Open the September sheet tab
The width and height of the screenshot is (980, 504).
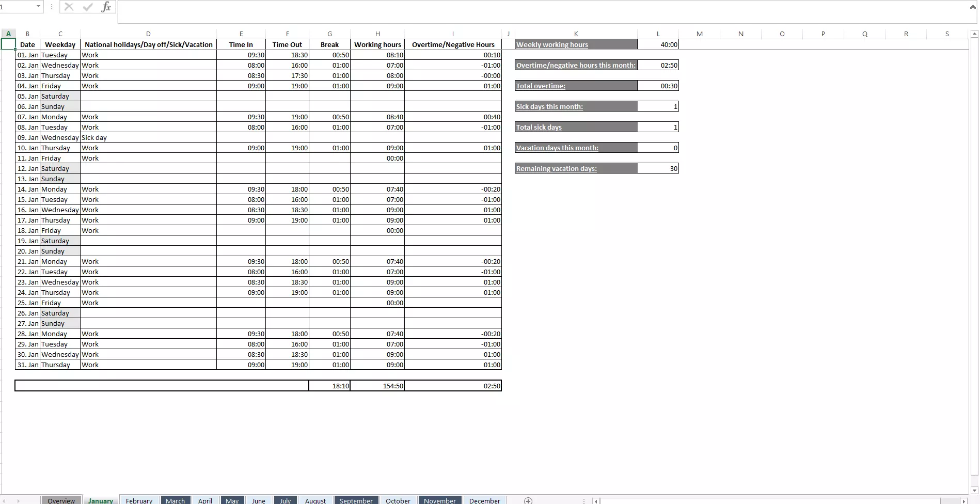[x=356, y=500]
